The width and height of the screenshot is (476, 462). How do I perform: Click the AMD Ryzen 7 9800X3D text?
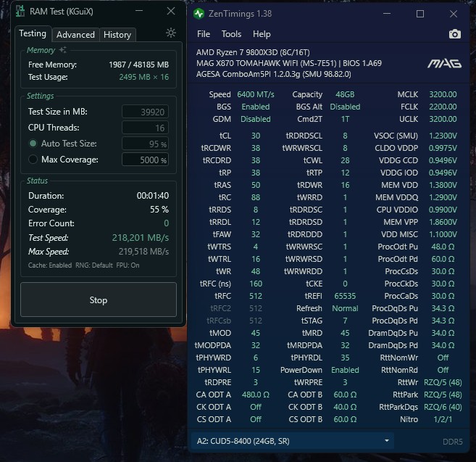coord(253,52)
